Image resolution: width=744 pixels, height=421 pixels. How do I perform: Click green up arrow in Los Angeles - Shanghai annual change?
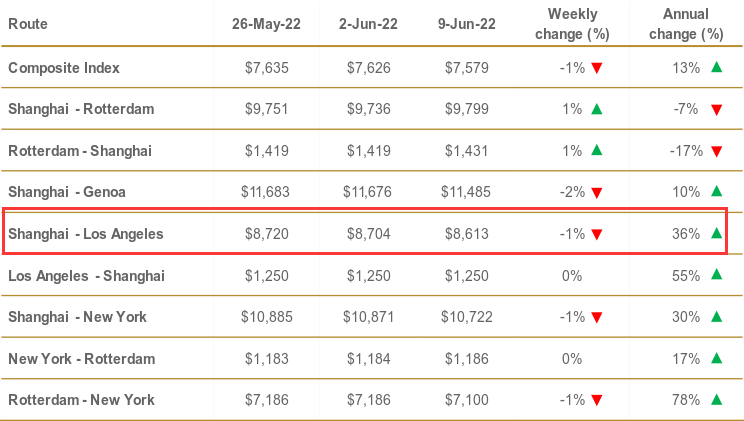pos(716,274)
